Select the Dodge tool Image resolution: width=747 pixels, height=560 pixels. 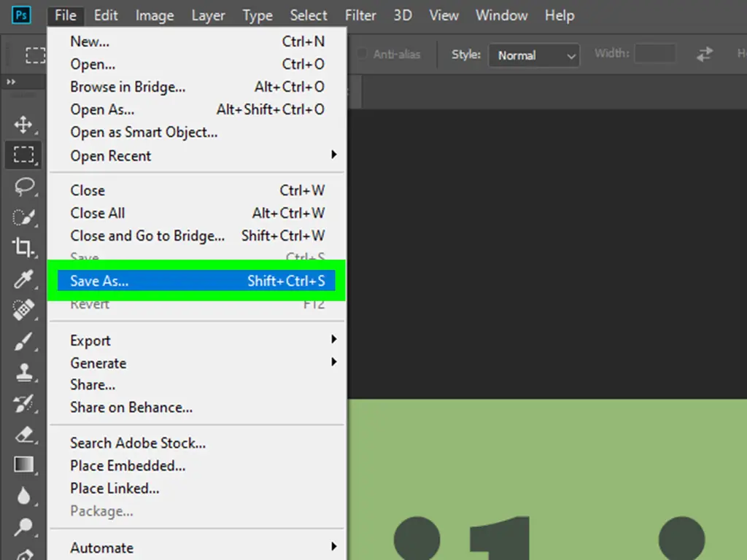click(23, 526)
